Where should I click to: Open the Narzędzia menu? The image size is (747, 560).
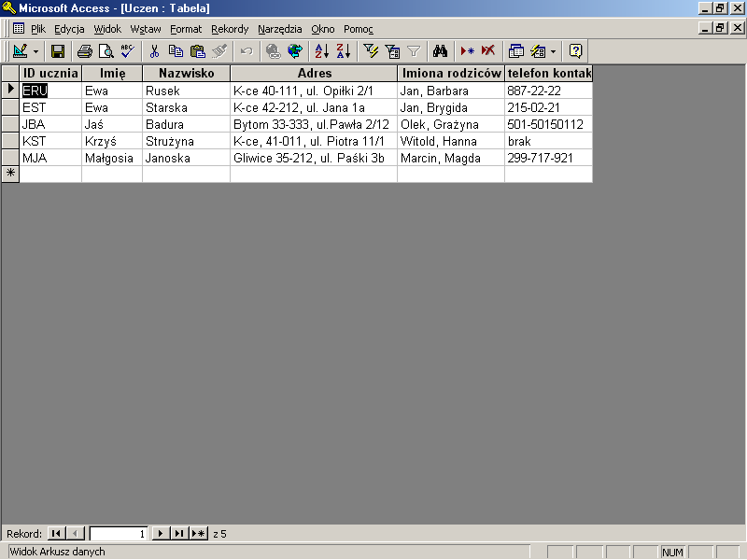point(280,29)
